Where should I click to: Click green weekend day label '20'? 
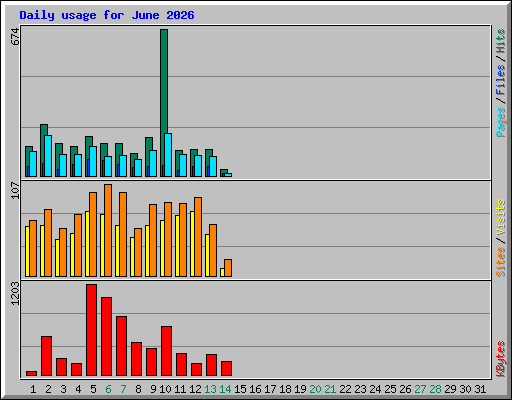point(315,389)
